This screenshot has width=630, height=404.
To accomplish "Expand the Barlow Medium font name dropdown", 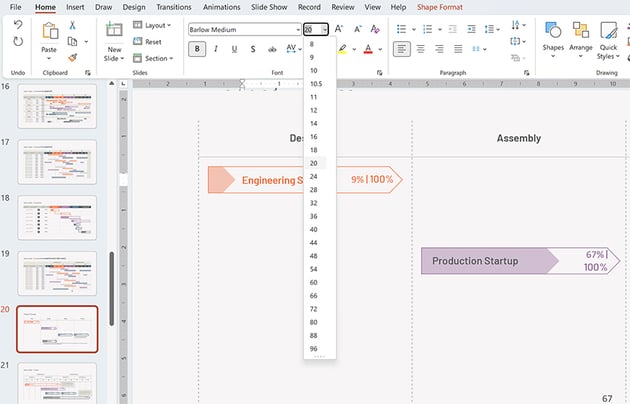I will click(297, 30).
